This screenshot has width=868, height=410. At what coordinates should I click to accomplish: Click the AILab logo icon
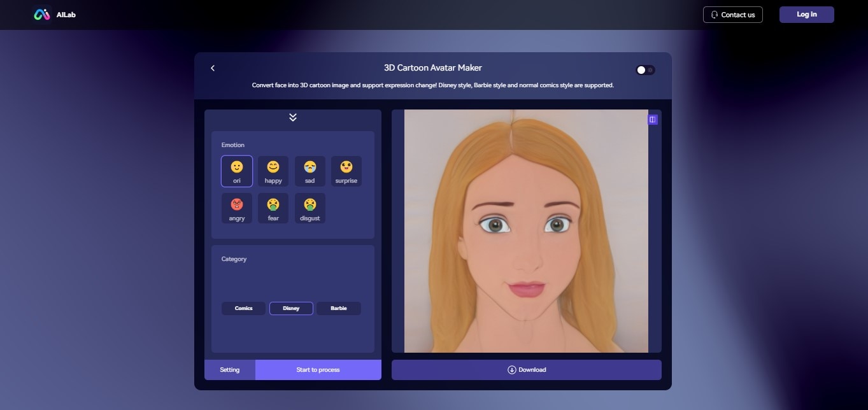pyautogui.click(x=42, y=15)
